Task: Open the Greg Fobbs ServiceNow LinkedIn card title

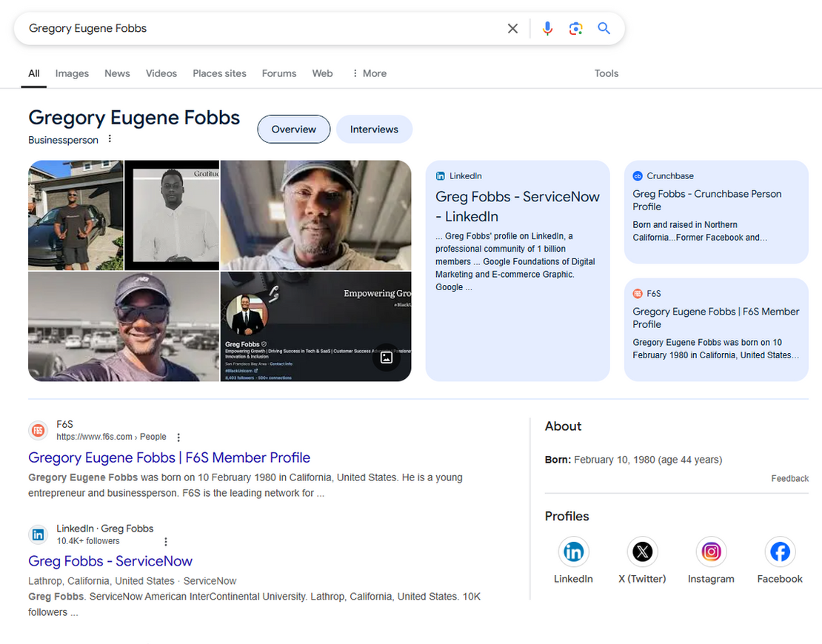Action: click(x=518, y=207)
